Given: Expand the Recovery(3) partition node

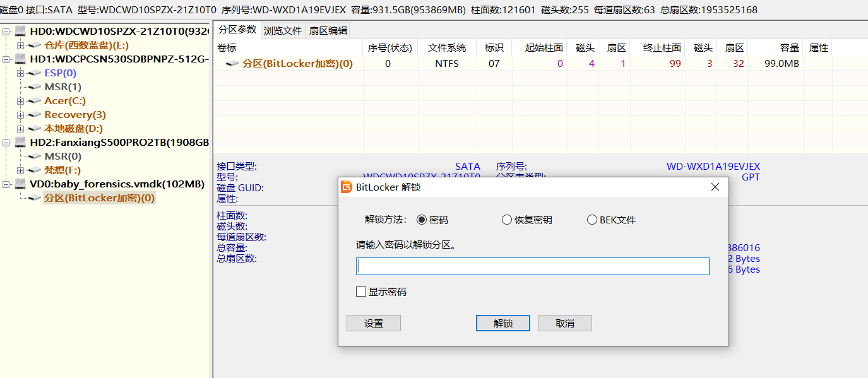Looking at the screenshot, I should 20,114.
